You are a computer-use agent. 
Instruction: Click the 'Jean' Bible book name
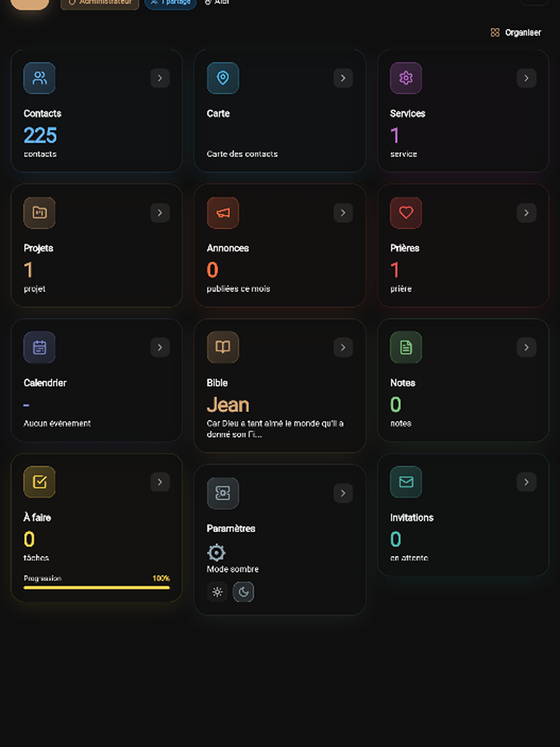click(x=228, y=405)
